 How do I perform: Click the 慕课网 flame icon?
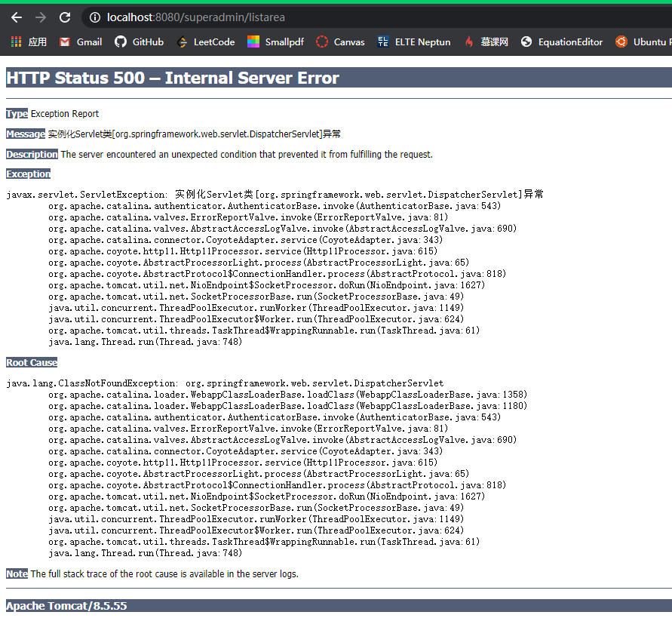[469, 42]
